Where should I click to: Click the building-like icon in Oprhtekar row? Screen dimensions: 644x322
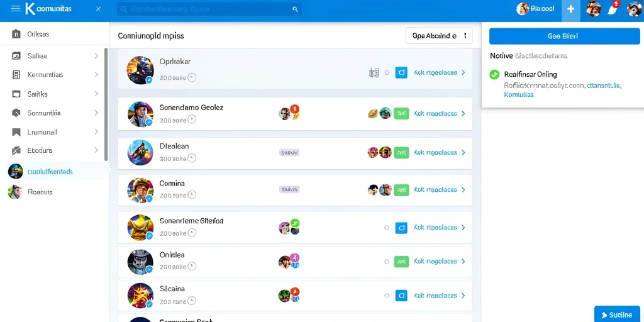pos(374,73)
